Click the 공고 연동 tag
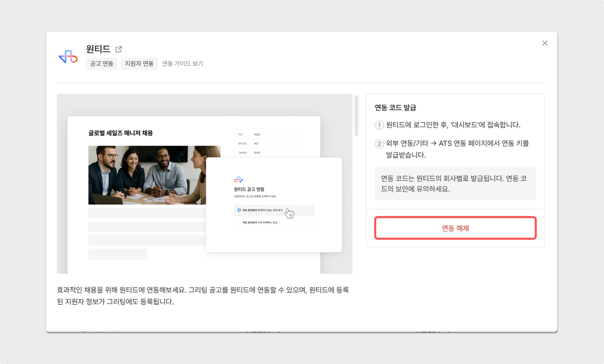Image resolution: width=604 pixels, height=364 pixels. click(x=102, y=64)
